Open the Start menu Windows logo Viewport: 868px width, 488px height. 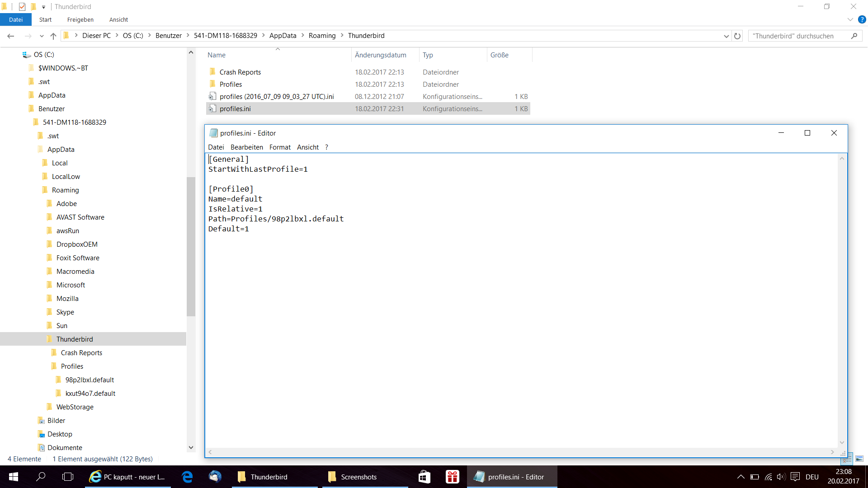13,477
